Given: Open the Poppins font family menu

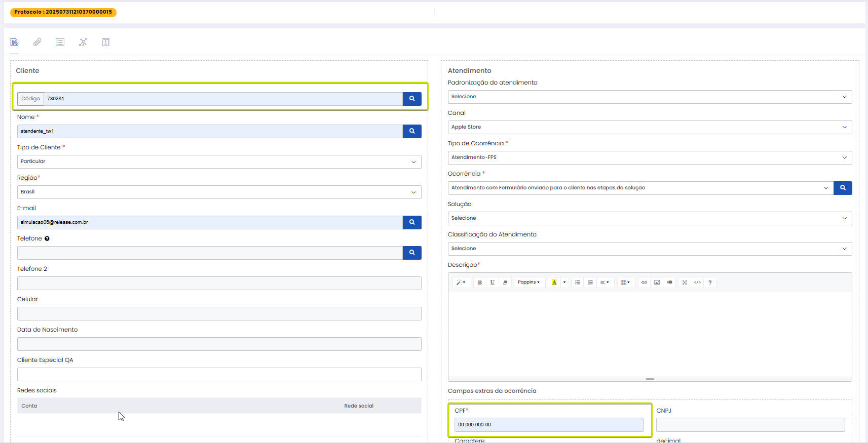Looking at the screenshot, I should pyautogui.click(x=529, y=283).
